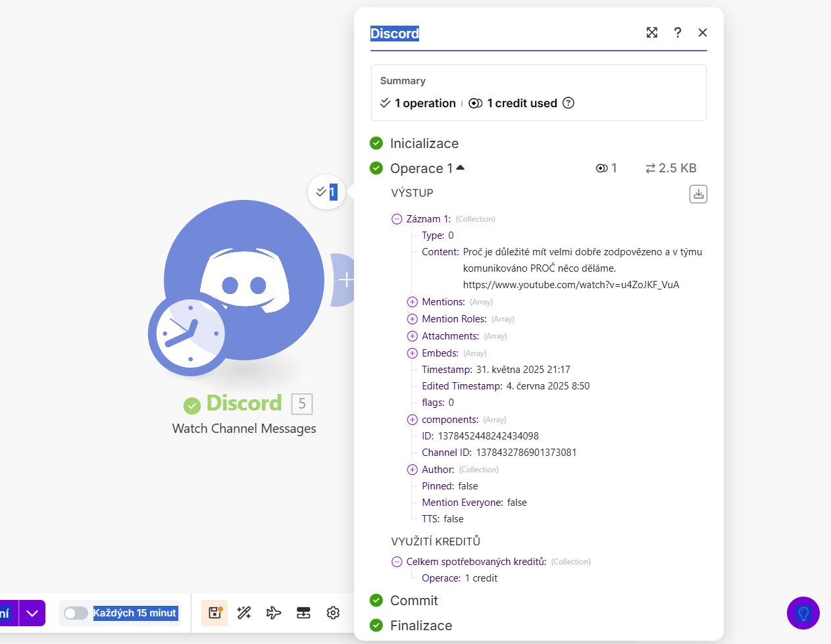Open the clock schedule icon on Discord module

[x=190, y=334]
